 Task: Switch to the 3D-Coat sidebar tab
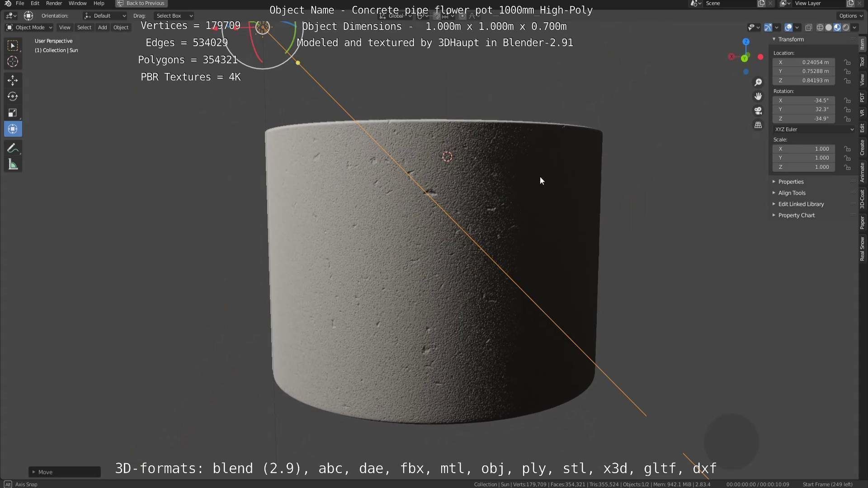[x=863, y=199]
